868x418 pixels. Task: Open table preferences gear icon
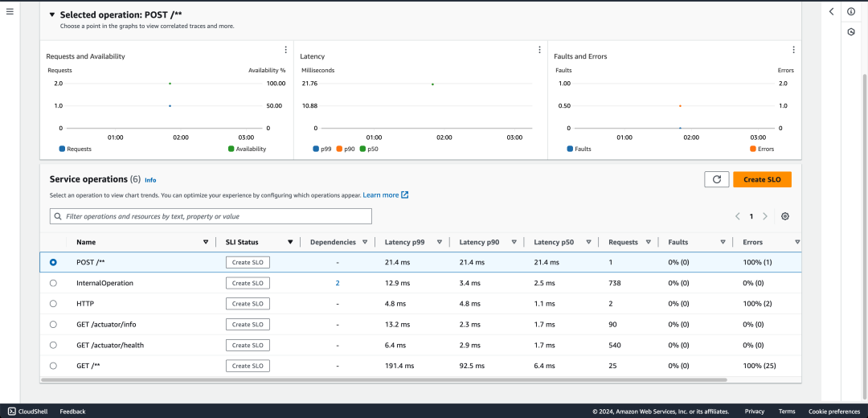click(784, 216)
